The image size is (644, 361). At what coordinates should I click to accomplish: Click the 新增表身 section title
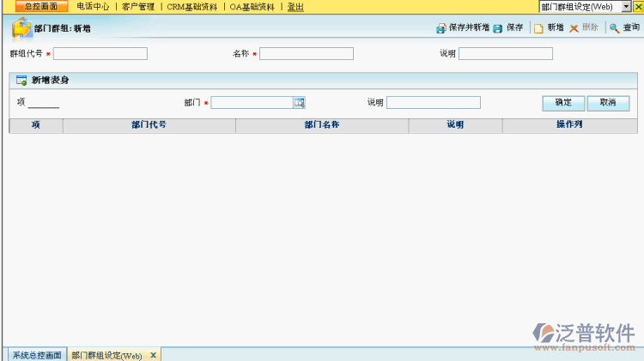(x=50, y=81)
